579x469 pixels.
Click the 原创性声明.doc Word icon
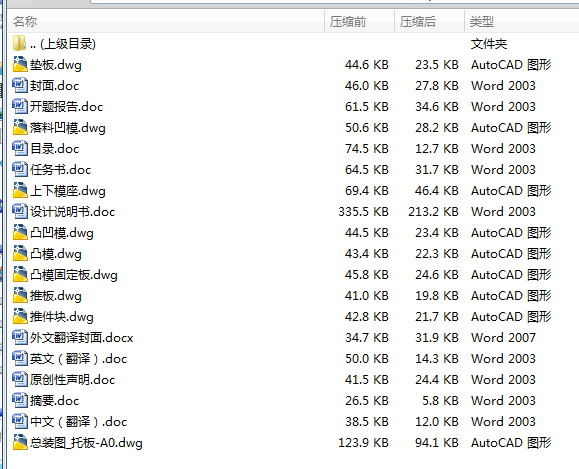(x=20, y=379)
